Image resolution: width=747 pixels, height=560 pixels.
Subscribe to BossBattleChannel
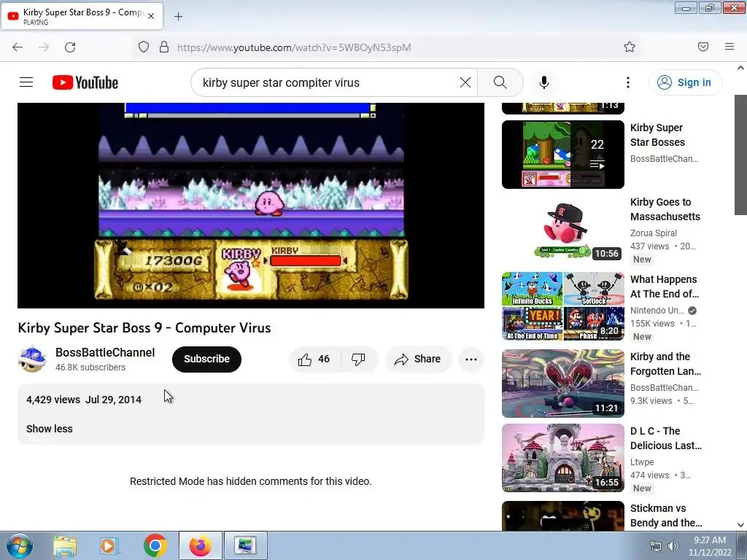point(206,359)
